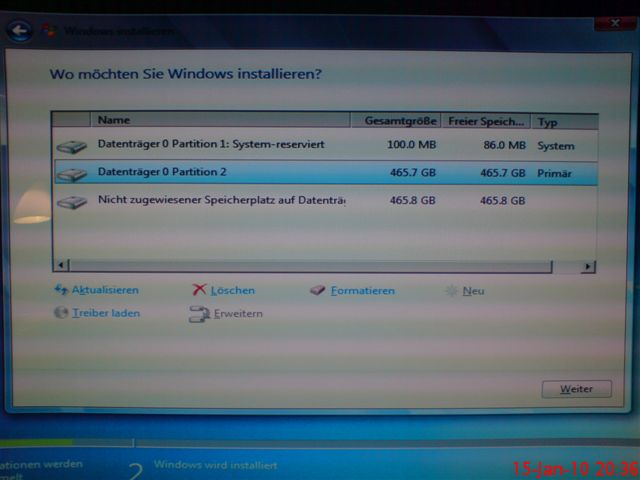Viewport: 640px width, 480px height.
Task: Click the Erweitern partition icon
Action: point(199,314)
